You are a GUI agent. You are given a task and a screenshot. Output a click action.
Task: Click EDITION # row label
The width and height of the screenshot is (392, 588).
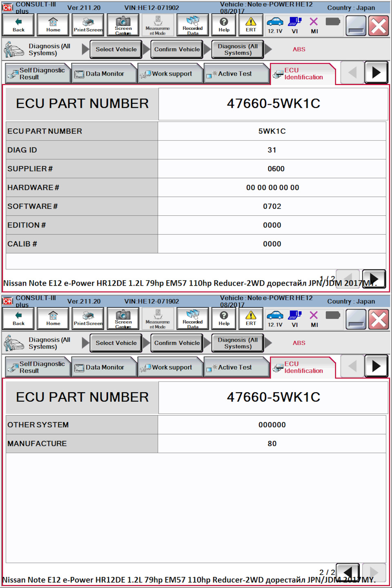click(x=27, y=225)
